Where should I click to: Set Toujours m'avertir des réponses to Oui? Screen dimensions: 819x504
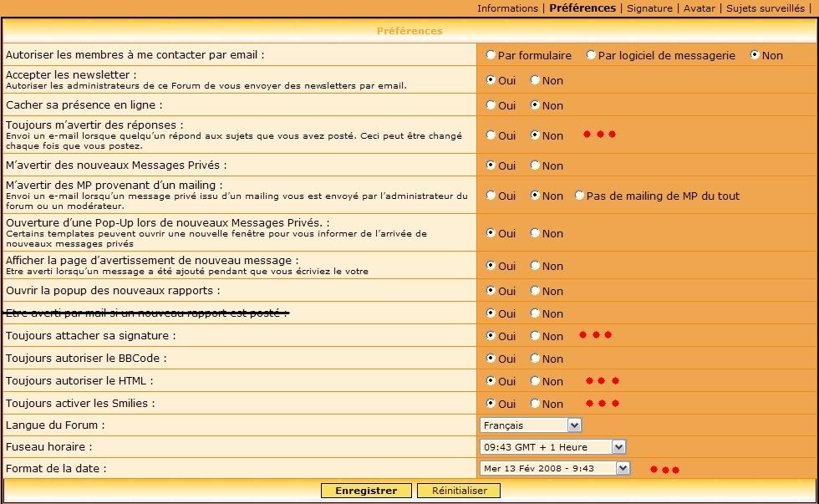tap(491, 135)
